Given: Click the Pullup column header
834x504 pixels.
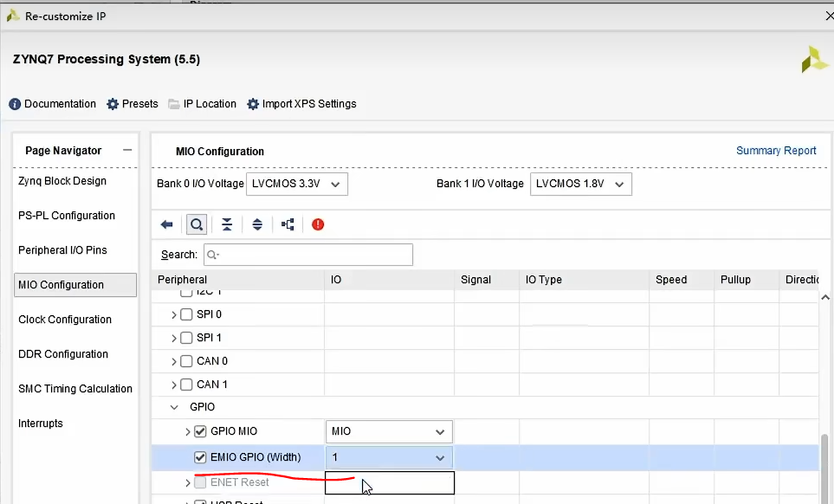Looking at the screenshot, I should pyautogui.click(x=747, y=280).
